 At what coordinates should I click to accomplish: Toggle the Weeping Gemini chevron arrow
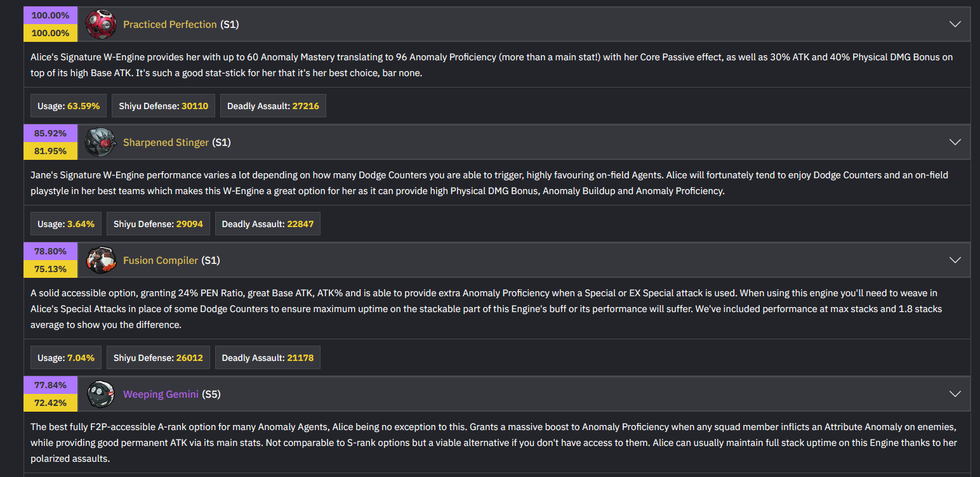(x=955, y=394)
